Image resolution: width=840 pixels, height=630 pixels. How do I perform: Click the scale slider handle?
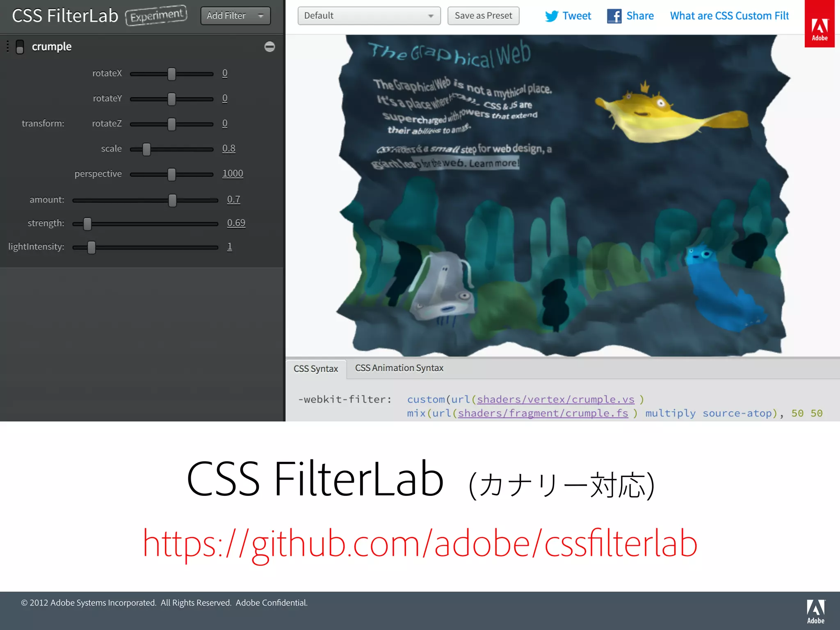point(146,149)
